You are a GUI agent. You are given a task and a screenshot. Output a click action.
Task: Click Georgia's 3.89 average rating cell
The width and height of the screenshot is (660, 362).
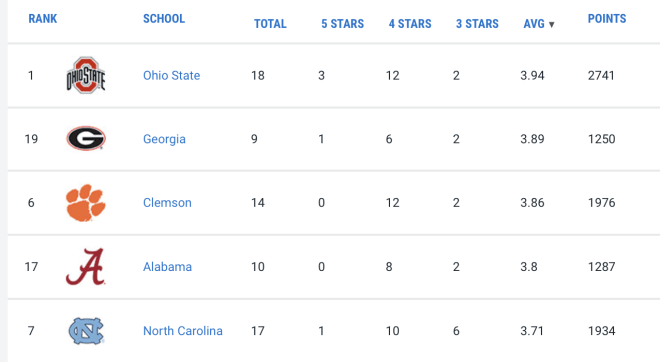pyautogui.click(x=532, y=139)
